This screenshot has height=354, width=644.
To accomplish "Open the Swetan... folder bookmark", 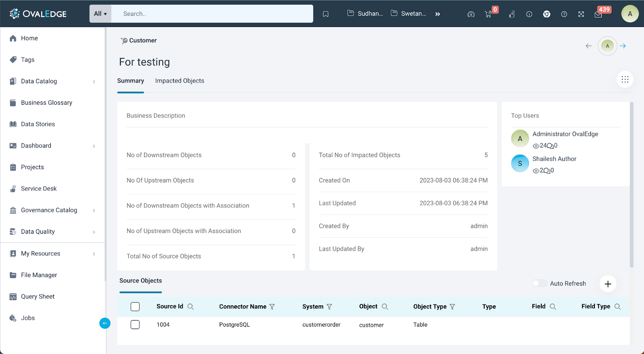I will tap(408, 13).
